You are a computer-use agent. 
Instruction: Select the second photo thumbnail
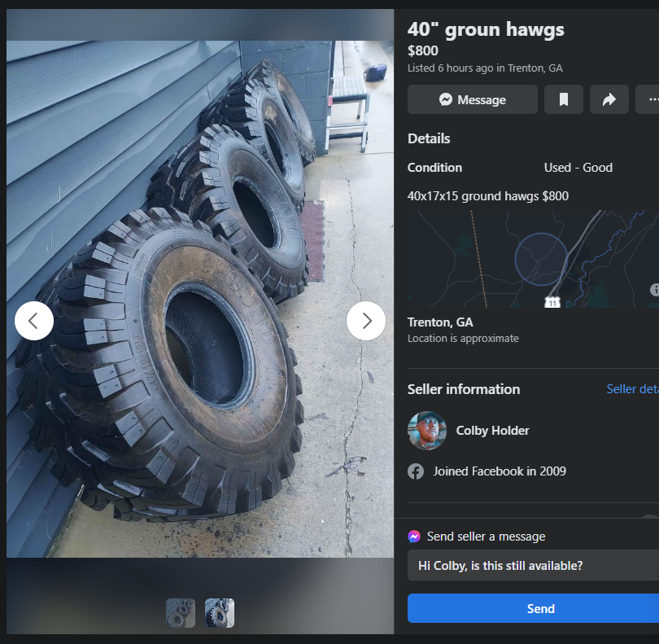pos(220,613)
